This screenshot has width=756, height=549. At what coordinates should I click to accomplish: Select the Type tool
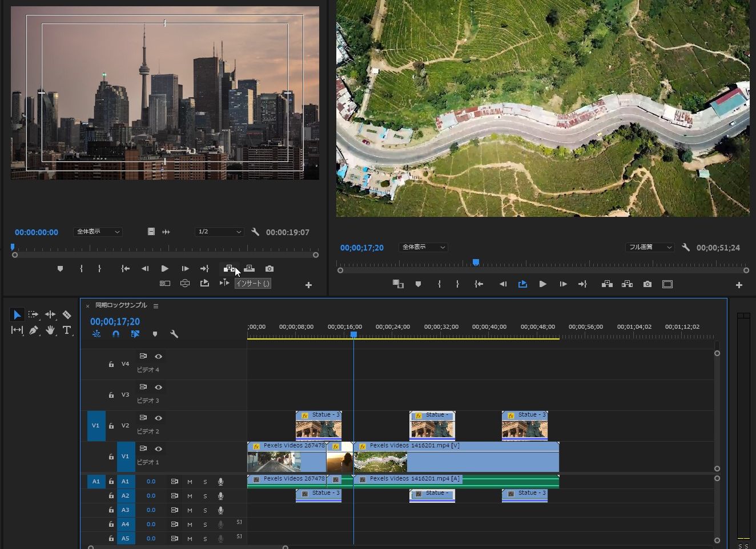tap(67, 330)
